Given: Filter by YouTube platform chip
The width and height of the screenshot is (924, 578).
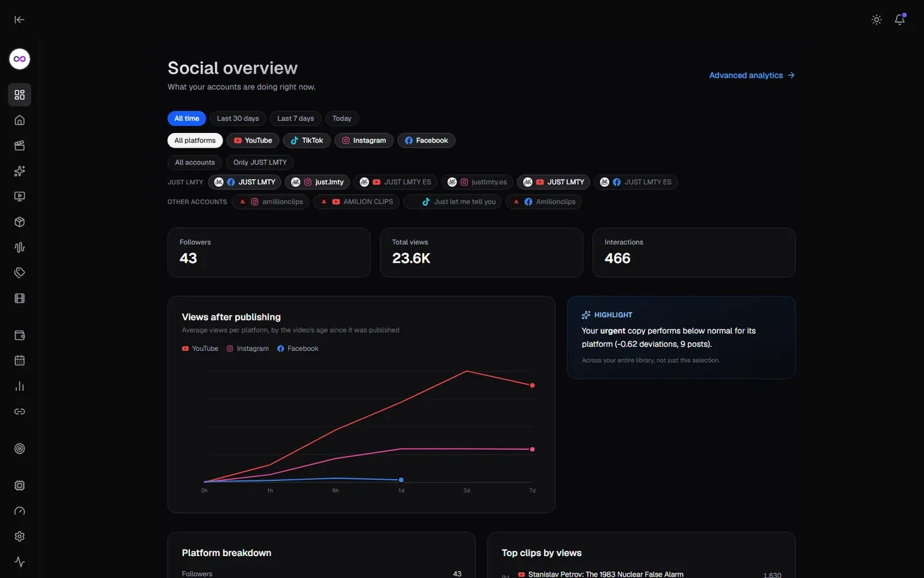Looking at the screenshot, I should tap(253, 141).
